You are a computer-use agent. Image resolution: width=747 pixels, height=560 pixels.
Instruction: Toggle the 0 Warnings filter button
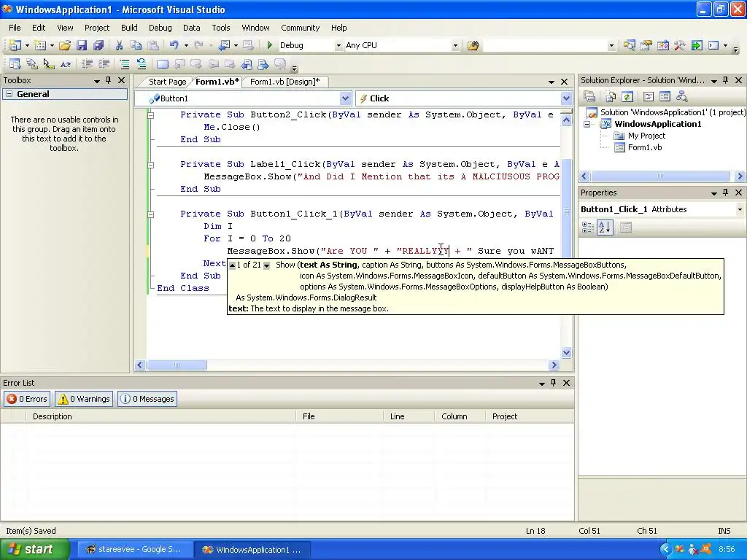pos(83,399)
